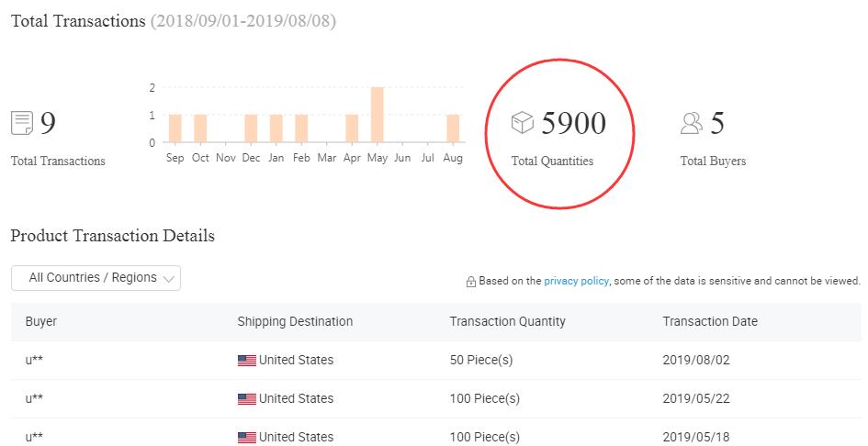868x446 pixels.
Task: Click the Buyer column header
Action: [41, 322]
